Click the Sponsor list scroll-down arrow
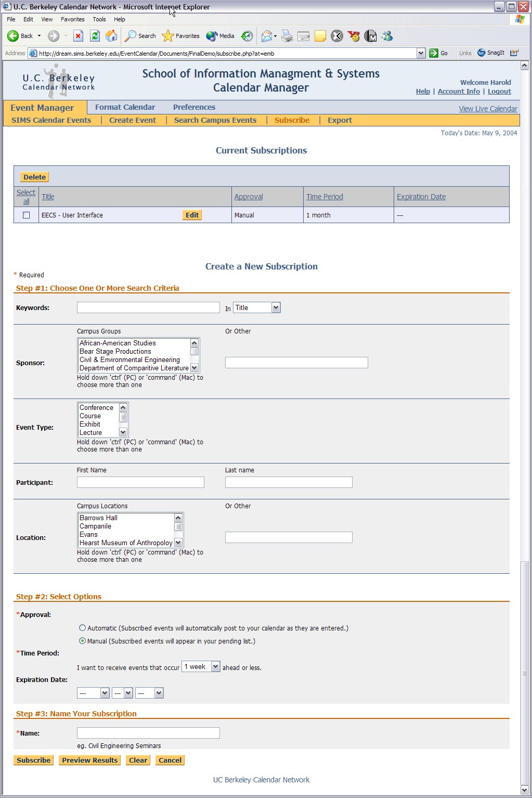Viewport: 532px width, 798px height. pos(194,368)
